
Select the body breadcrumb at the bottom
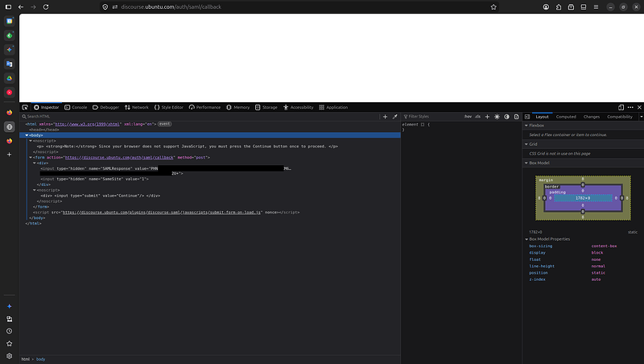click(x=41, y=359)
